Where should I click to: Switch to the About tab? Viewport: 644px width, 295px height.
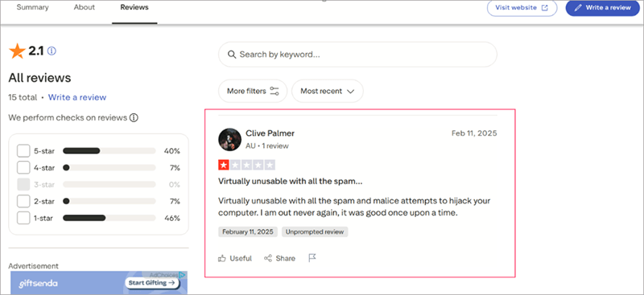click(85, 7)
